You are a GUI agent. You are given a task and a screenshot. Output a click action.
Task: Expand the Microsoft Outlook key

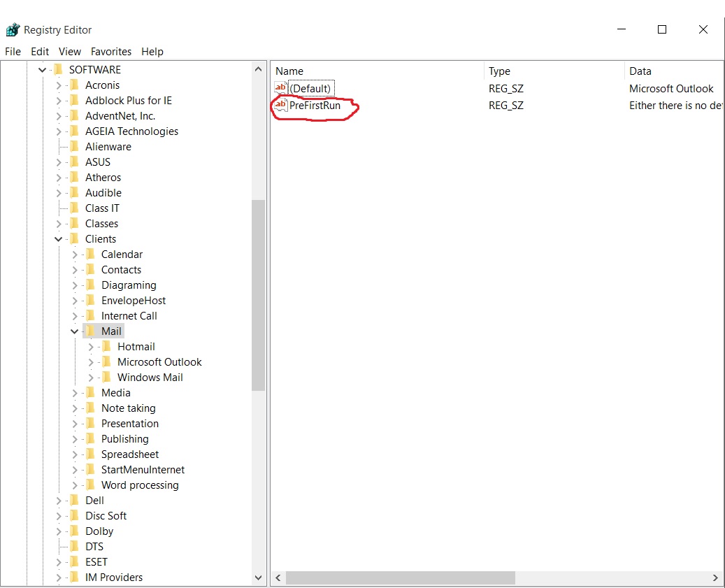point(91,362)
